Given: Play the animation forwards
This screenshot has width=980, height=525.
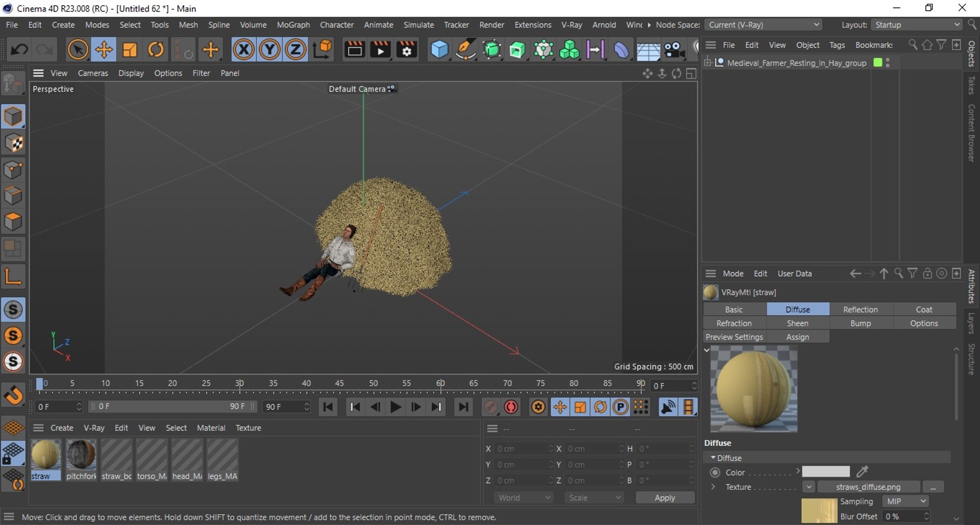Looking at the screenshot, I should pyautogui.click(x=396, y=407).
